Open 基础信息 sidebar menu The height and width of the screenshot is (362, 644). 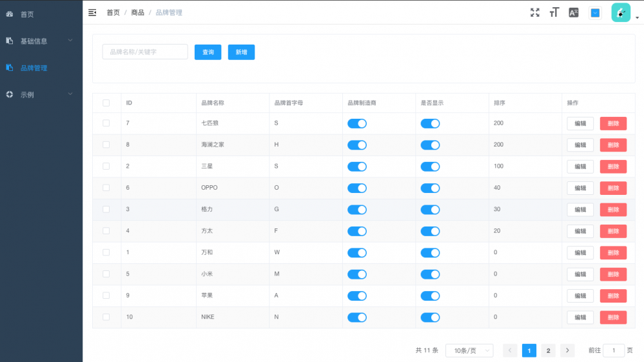tap(41, 41)
